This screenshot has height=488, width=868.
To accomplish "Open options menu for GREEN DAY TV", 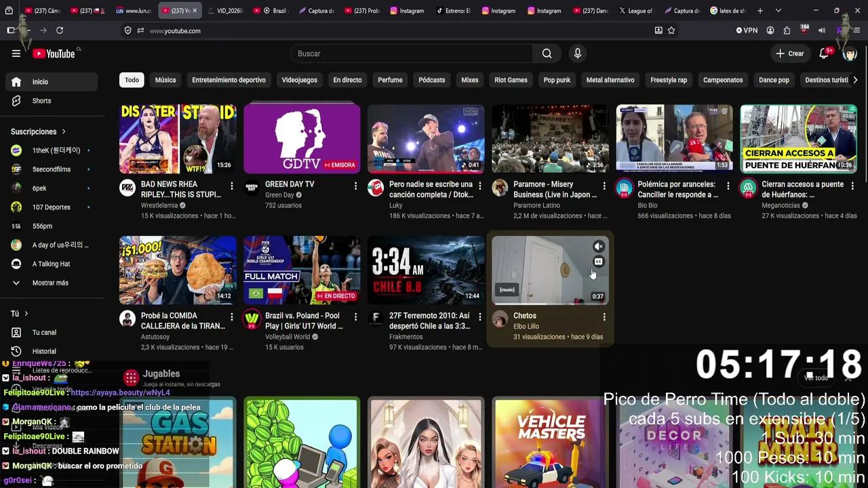I will [355, 186].
